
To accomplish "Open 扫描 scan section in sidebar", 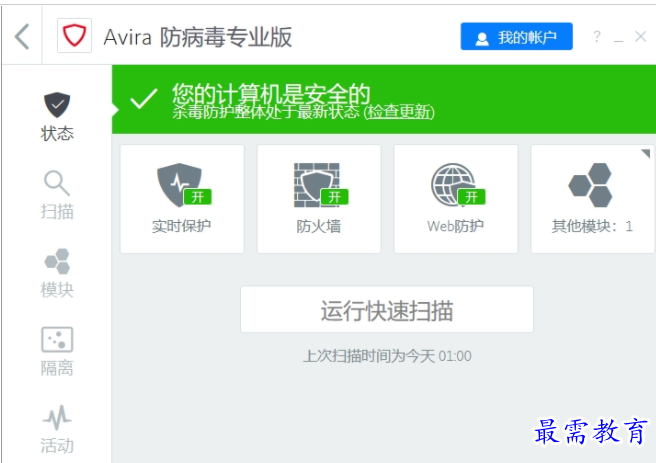I will pos(57,195).
